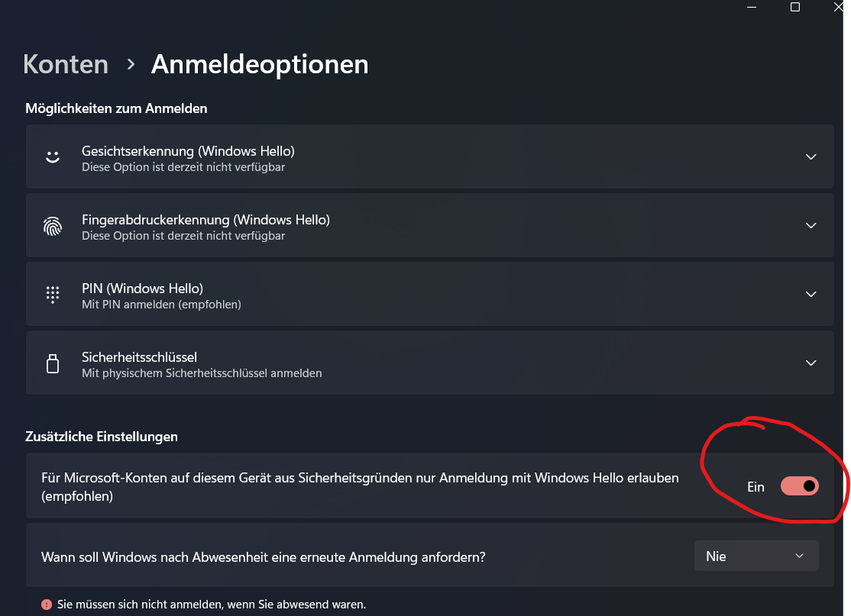
Task: Switch the Microsoft-Konten security setting
Action: pyautogui.click(x=801, y=486)
